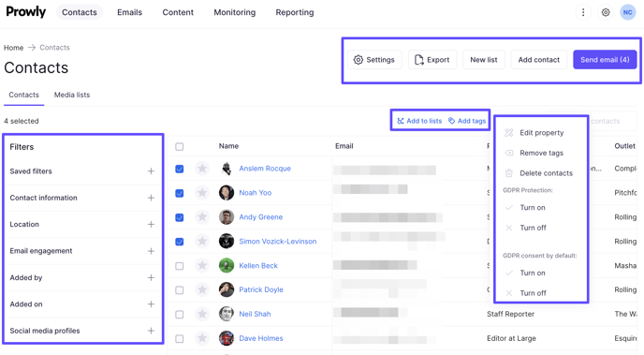Star the Simon Vozick-Levinson contact

tap(202, 241)
